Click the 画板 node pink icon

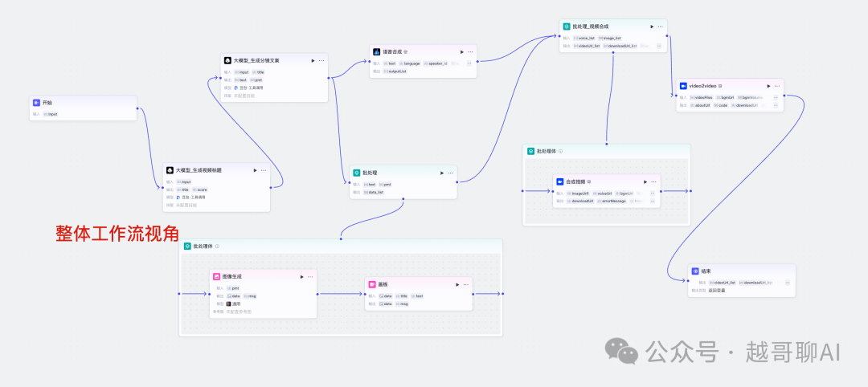tap(373, 284)
